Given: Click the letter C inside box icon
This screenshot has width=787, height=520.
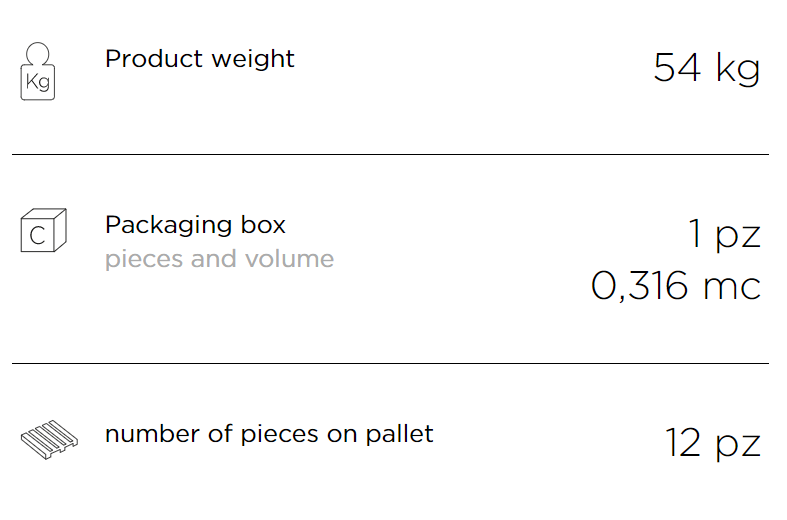Looking at the screenshot, I should [38, 235].
